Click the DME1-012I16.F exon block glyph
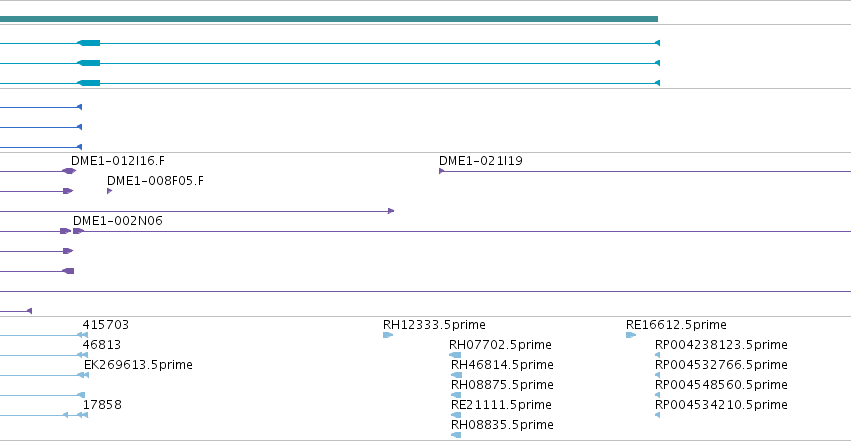This screenshot has width=851, height=441. [x=69, y=171]
